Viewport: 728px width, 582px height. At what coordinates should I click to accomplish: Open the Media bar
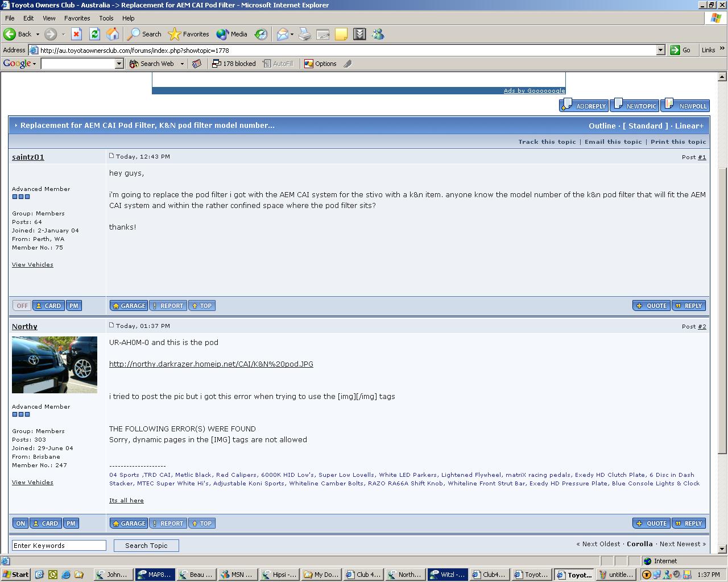click(x=231, y=34)
